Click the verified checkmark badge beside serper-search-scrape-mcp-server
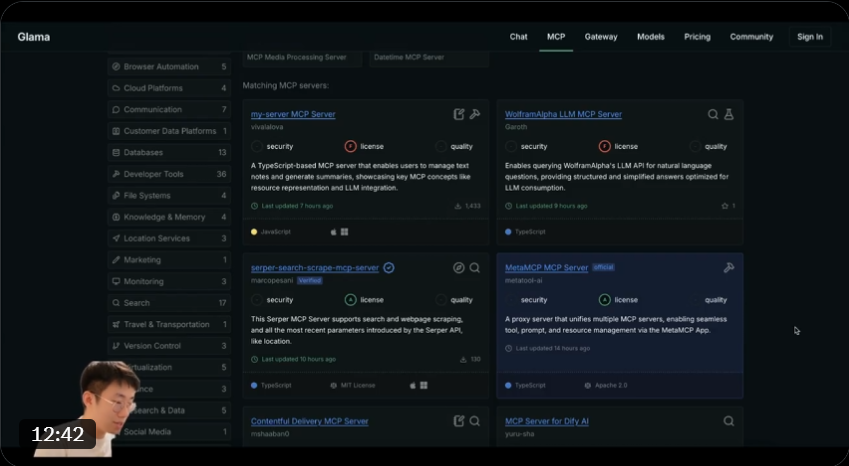849x466 pixels. [x=389, y=268]
